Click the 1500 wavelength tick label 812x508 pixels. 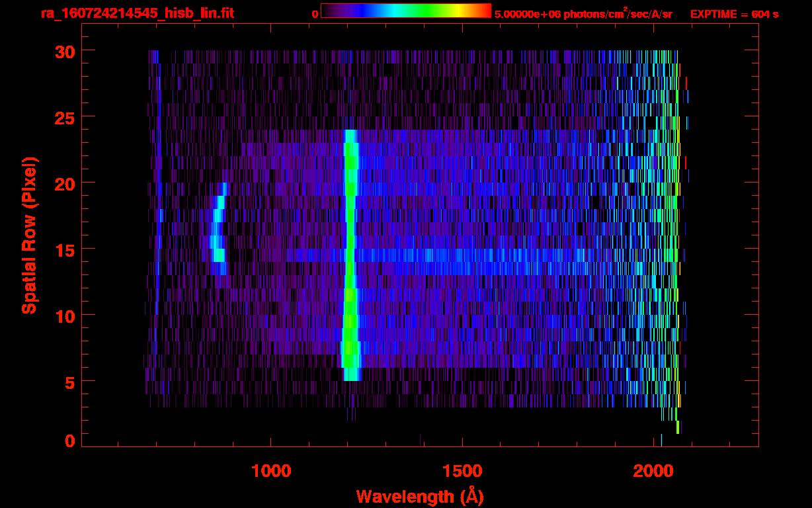point(462,471)
